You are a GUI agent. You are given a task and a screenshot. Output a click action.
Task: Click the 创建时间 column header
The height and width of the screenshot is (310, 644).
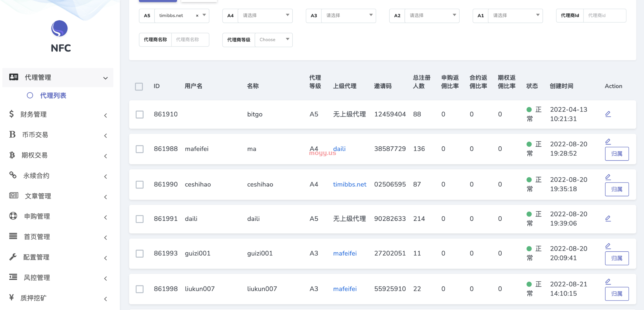pos(561,86)
